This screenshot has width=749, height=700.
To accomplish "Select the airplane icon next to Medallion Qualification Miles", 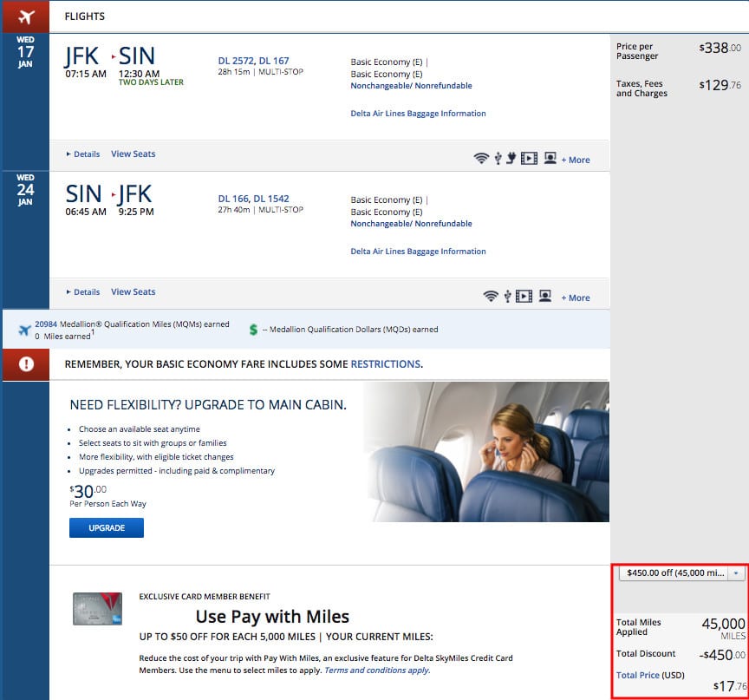I will (25, 329).
